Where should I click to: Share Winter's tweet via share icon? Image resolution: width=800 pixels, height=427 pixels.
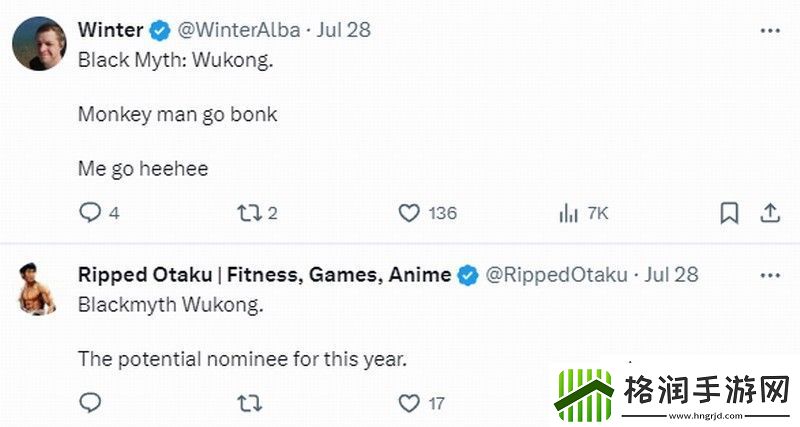click(x=770, y=213)
